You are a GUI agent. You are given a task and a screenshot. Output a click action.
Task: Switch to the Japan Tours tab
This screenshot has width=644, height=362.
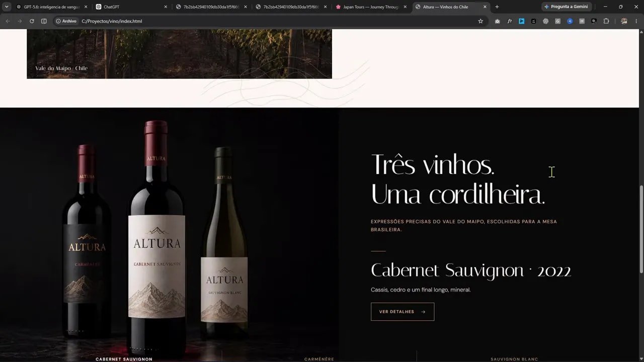click(371, 7)
